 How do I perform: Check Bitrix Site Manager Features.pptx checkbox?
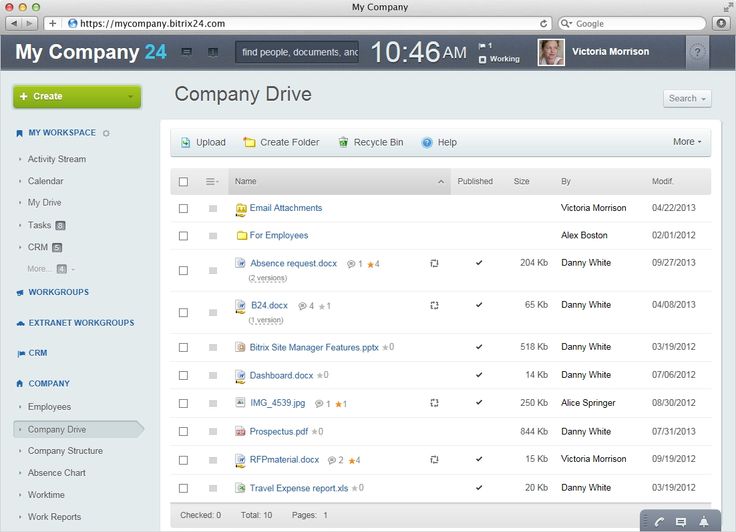coord(184,347)
